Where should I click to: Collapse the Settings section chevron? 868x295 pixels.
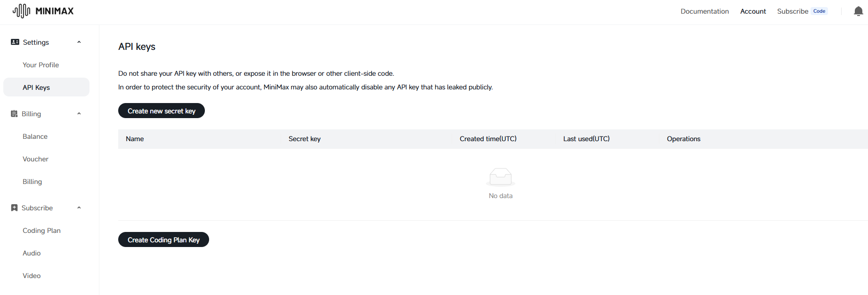point(79,42)
